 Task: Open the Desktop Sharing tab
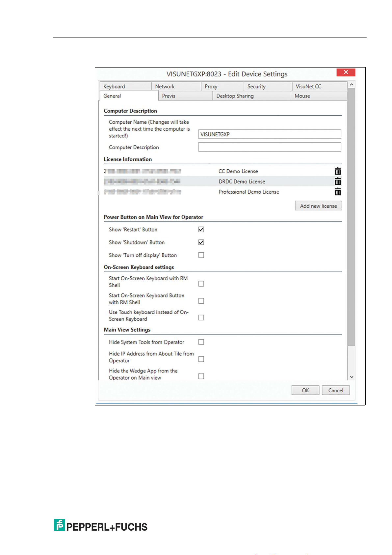pyautogui.click(x=252, y=96)
